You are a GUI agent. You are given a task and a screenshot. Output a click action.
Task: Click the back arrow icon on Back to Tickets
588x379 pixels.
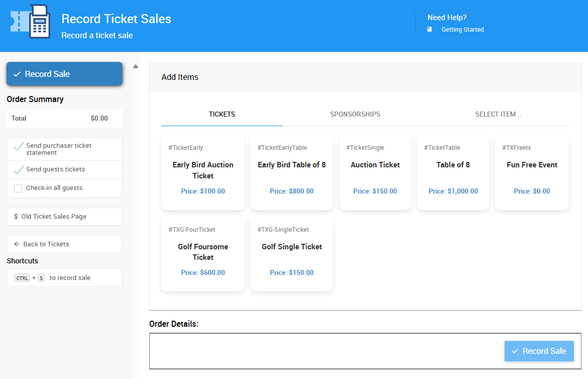coord(16,244)
